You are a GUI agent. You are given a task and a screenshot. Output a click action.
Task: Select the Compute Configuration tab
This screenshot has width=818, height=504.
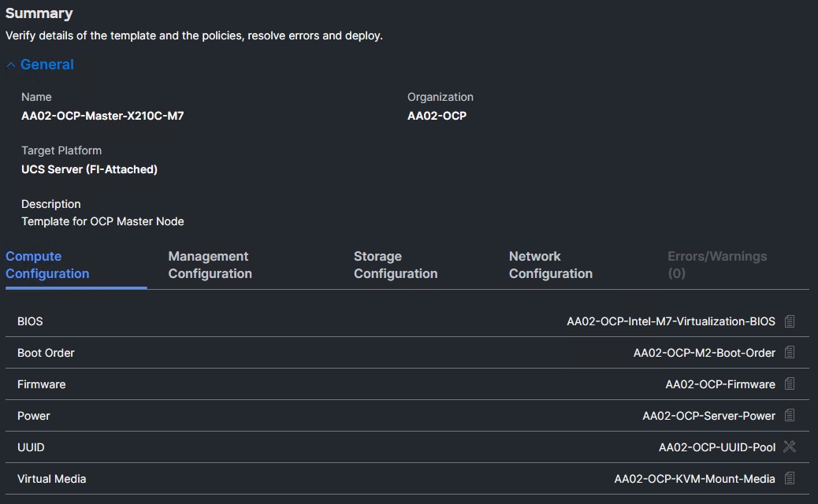(47, 265)
